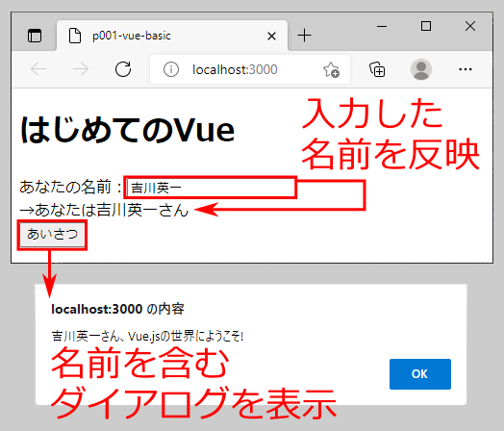
Task: Go forward to next page
Action: tap(81, 69)
